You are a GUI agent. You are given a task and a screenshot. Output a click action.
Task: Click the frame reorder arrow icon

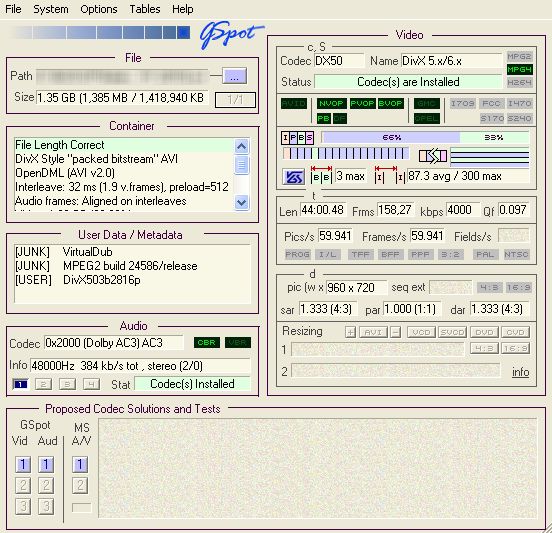pyautogui.click(x=433, y=156)
